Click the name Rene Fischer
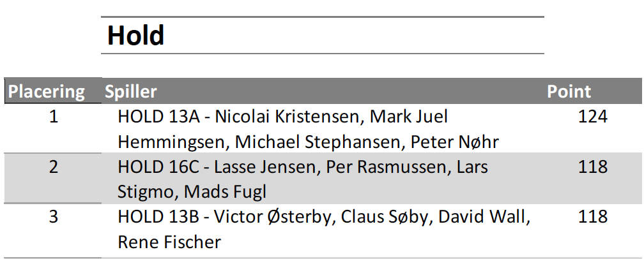The width and height of the screenshot is (644, 259). click(169, 242)
